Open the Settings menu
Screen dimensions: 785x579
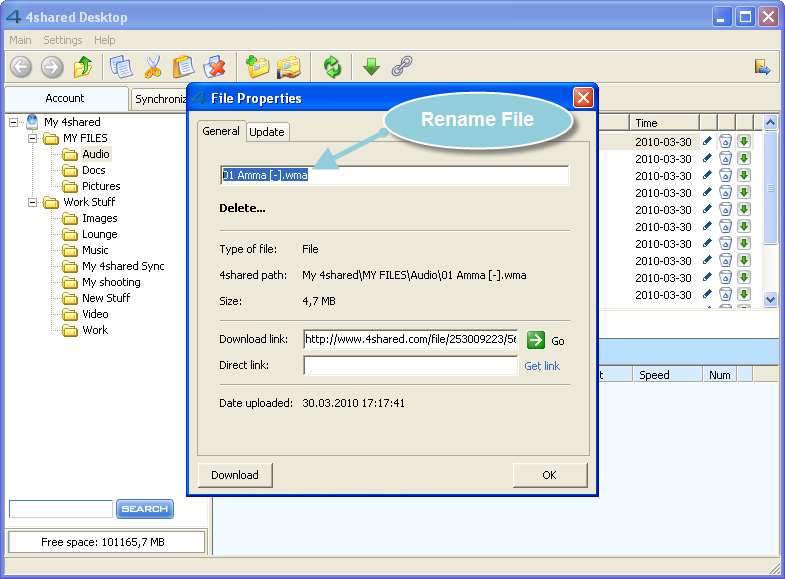pyautogui.click(x=63, y=40)
